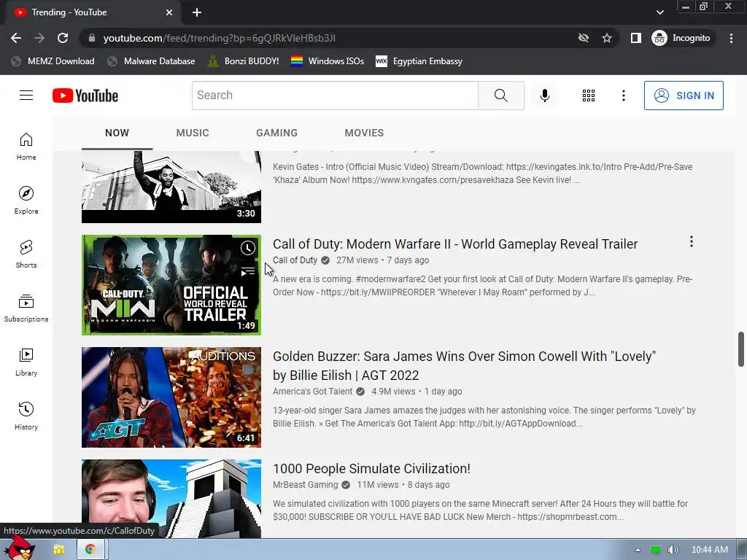
Task: Open the YouTube hamburger guide menu
Action: coord(26,96)
